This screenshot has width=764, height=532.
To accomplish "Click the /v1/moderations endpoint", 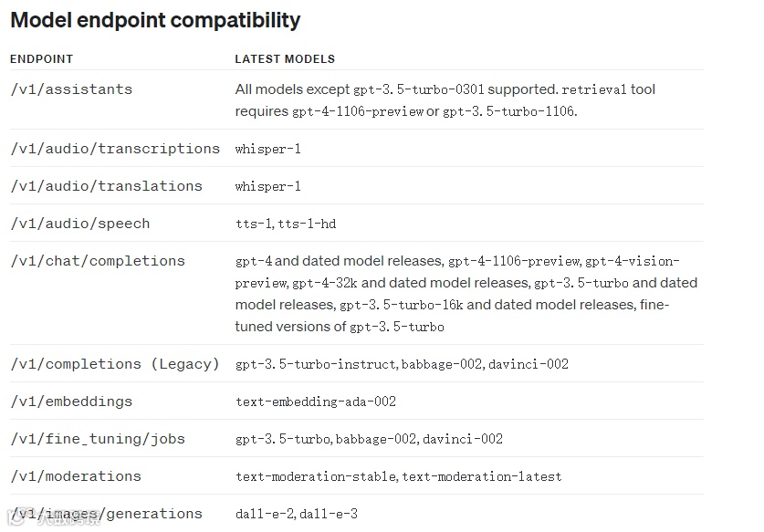I will [76, 476].
